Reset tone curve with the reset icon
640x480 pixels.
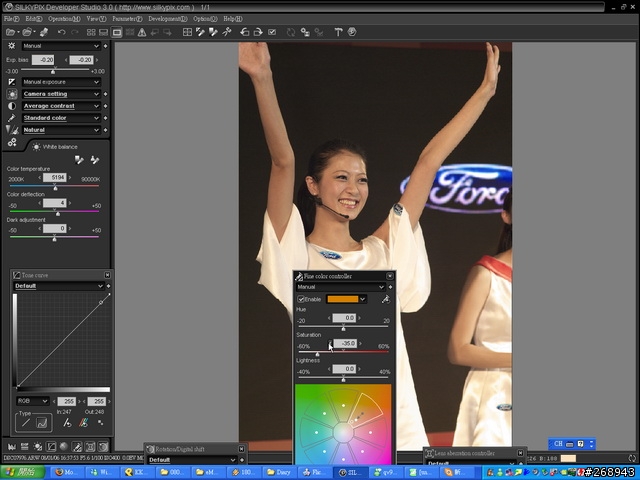(67, 423)
